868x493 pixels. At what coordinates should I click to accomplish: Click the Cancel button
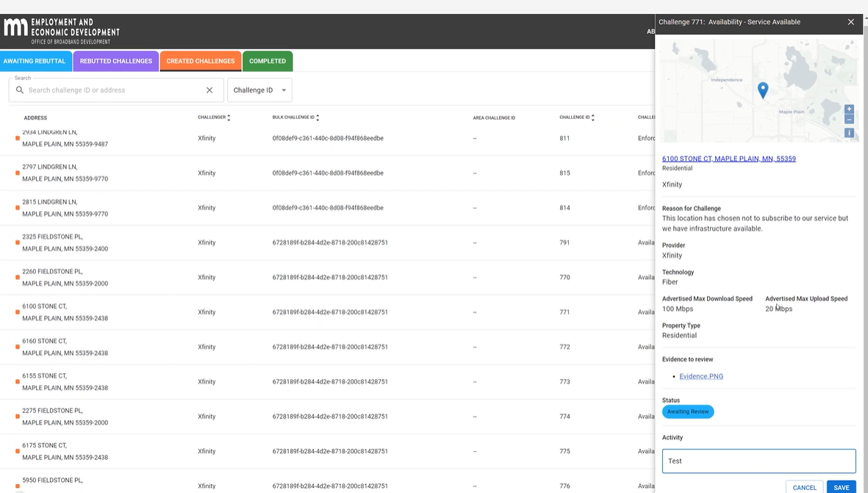804,487
